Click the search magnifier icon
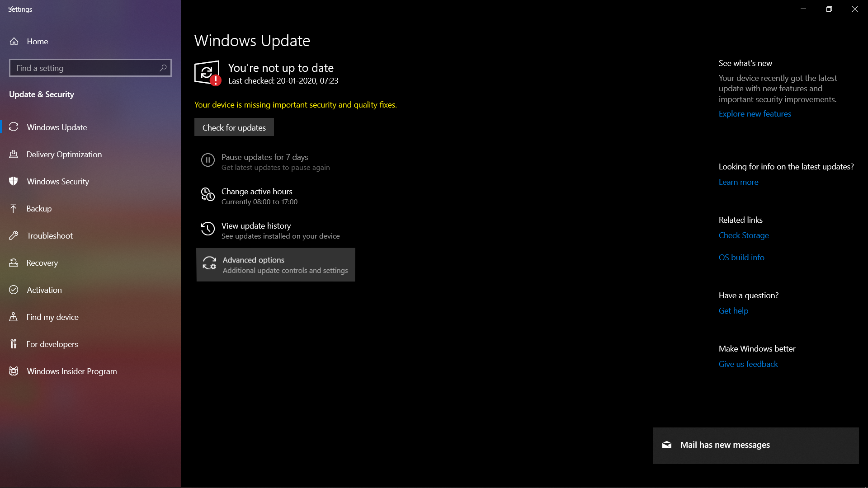 [x=163, y=68]
